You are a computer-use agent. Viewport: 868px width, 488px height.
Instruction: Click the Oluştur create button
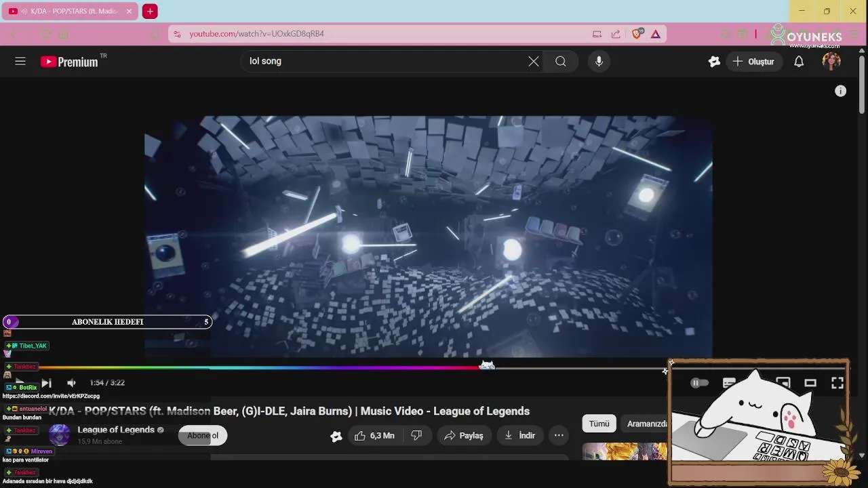[x=753, y=61]
